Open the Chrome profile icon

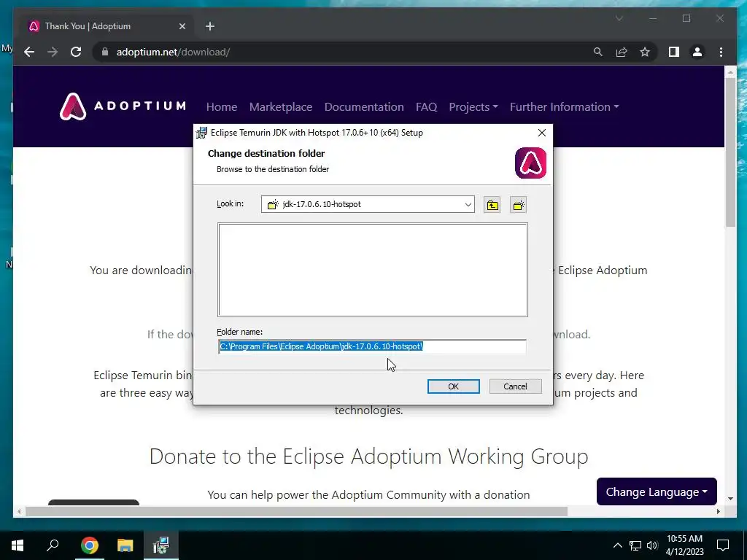pyautogui.click(x=697, y=52)
